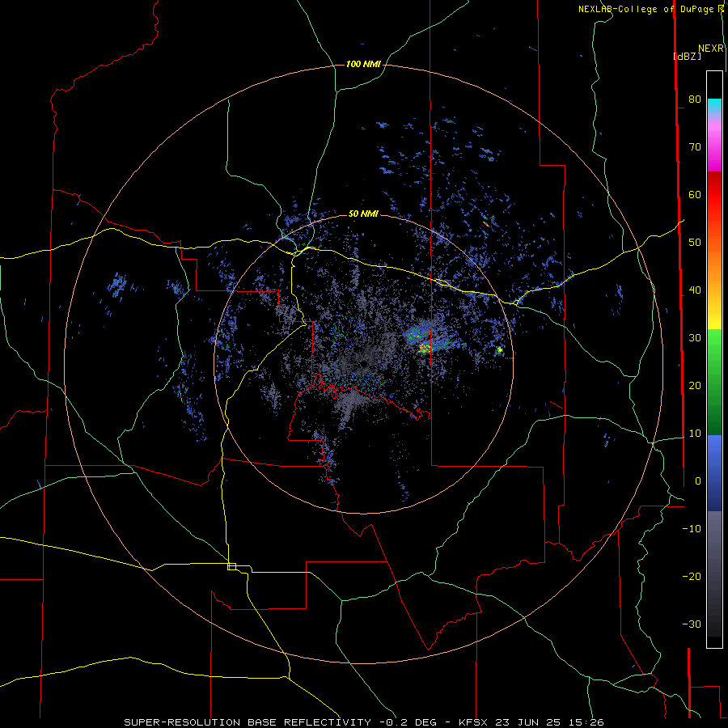Click the 60 value on the dBZ scale
The width and height of the screenshot is (728, 728).
tap(695, 194)
